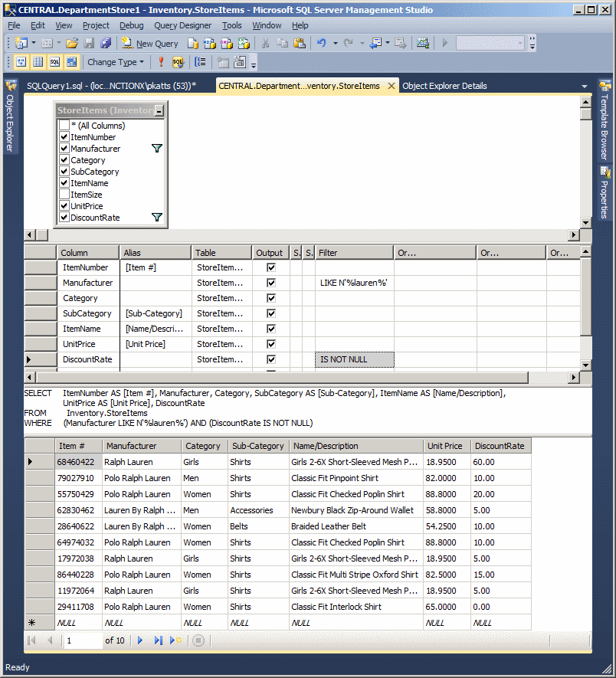
Task: Toggle the Criteria pane icon
Action: (38, 62)
